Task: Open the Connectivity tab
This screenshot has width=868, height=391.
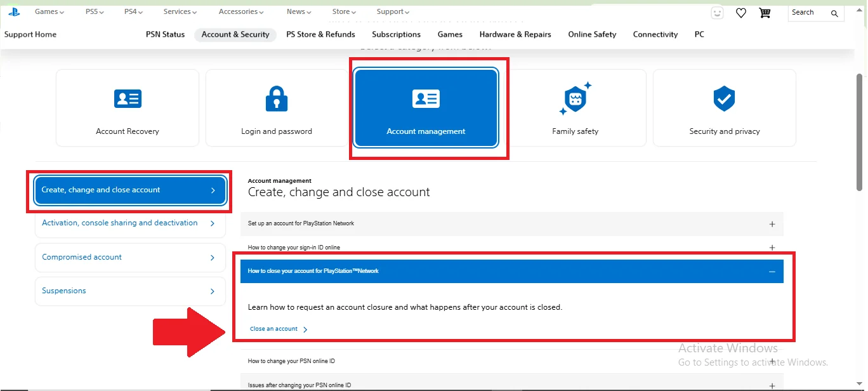Action: coord(655,34)
